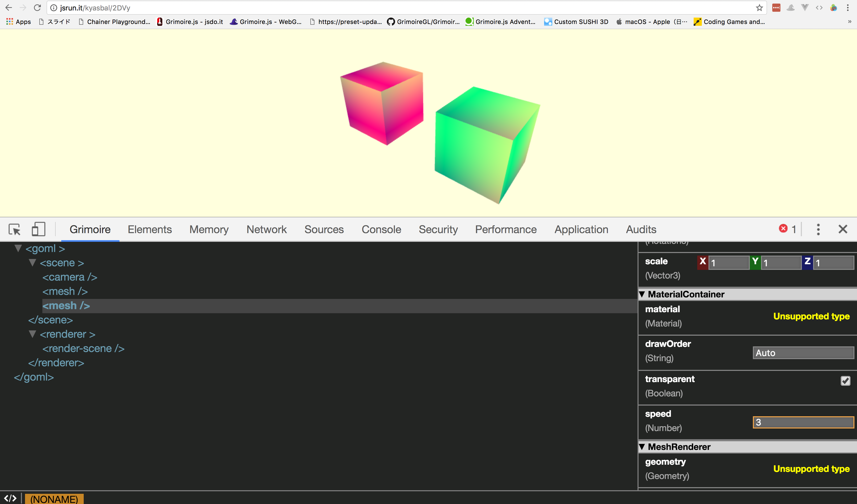Click the address bar URL
Screen dimensions: 857x504
(95, 8)
